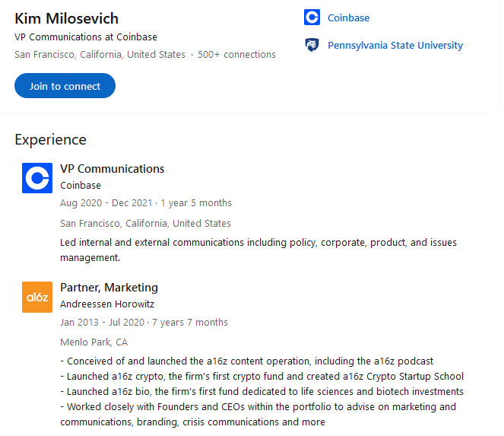Select the VP Communications job title
This screenshot has height=436, width=504.
pos(113,169)
